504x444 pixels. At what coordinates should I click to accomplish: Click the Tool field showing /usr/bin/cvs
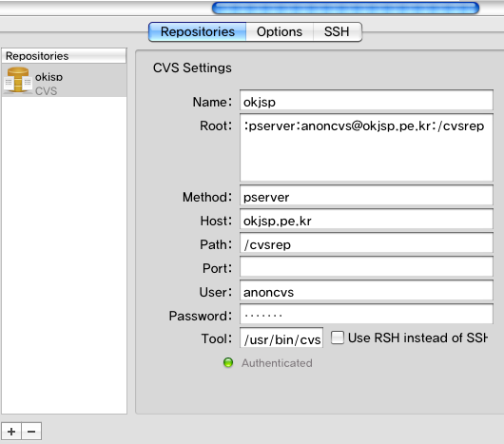[x=281, y=338]
